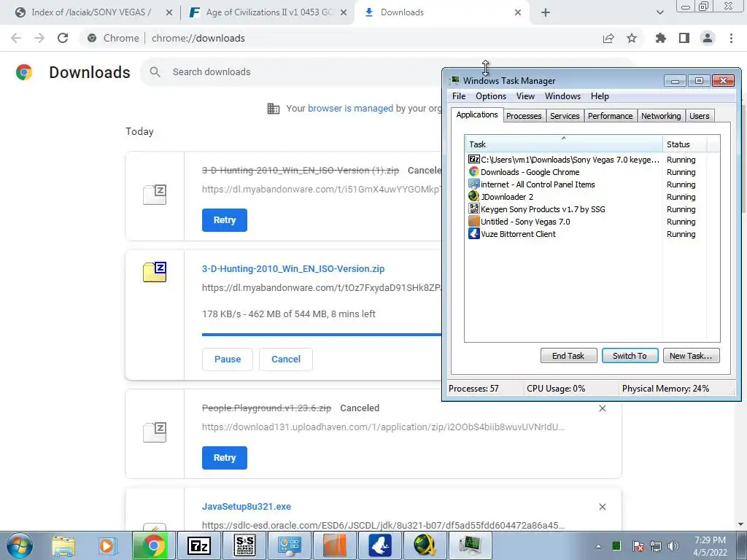Open Windows Media Player taskbar icon
This screenshot has width=747, height=560.
[107, 545]
